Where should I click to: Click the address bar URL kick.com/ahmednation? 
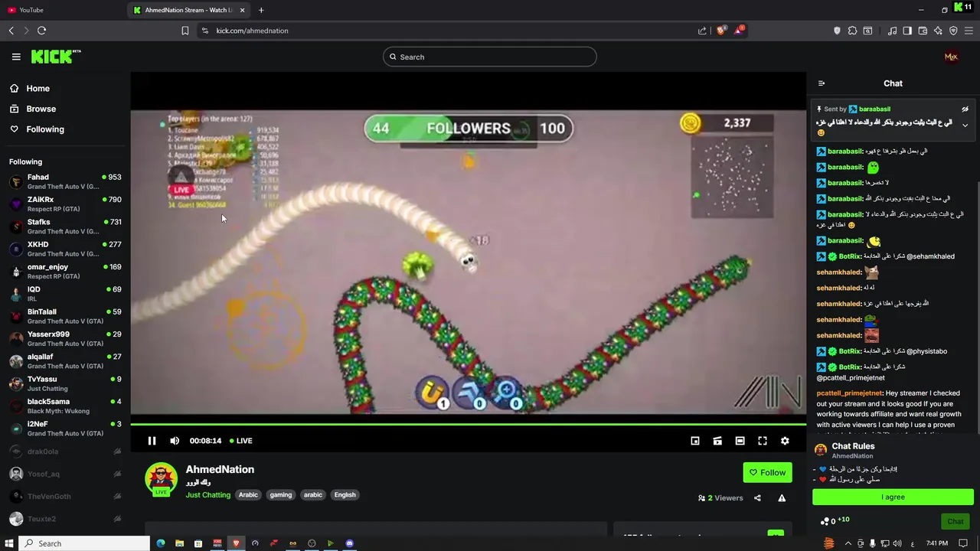pos(252,31)
